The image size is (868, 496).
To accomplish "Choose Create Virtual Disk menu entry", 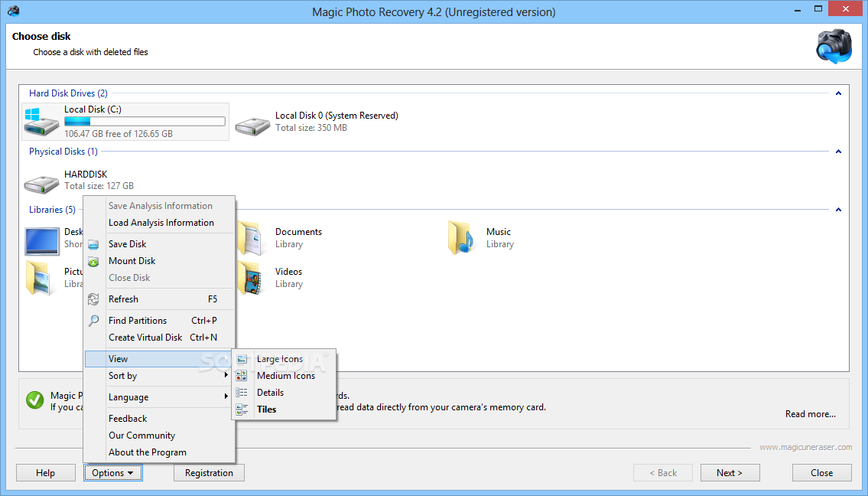I will (x=159, y=338).
